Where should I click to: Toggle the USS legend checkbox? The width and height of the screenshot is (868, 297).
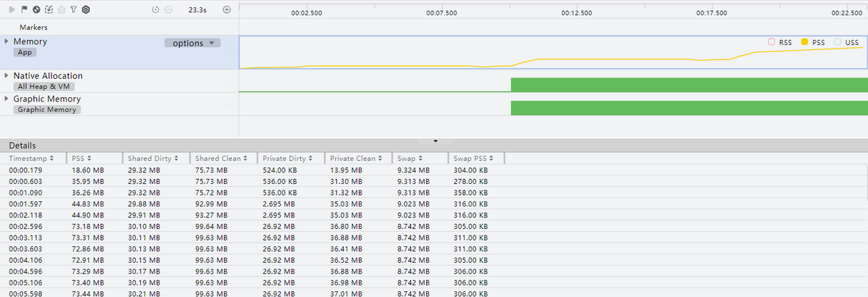pyautogui.click(x=837, y=42)
